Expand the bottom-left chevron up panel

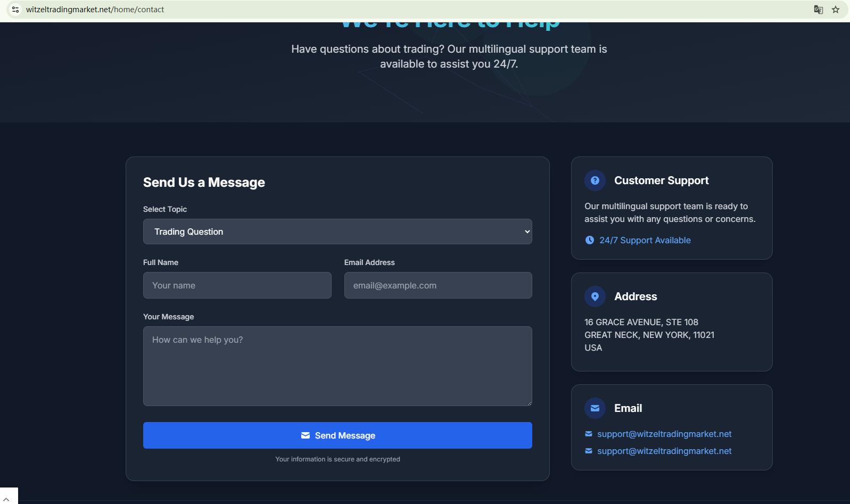pos(6,499)
